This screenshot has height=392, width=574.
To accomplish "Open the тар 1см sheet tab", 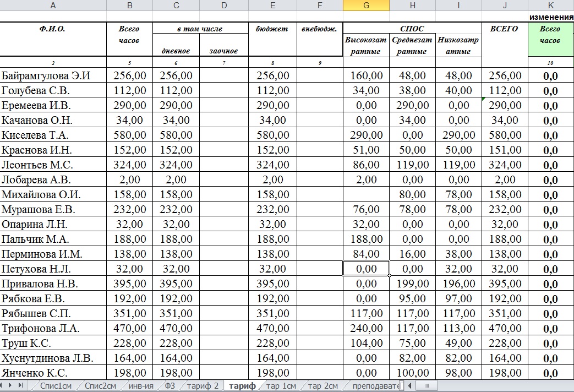I will [x=281, y=386].
